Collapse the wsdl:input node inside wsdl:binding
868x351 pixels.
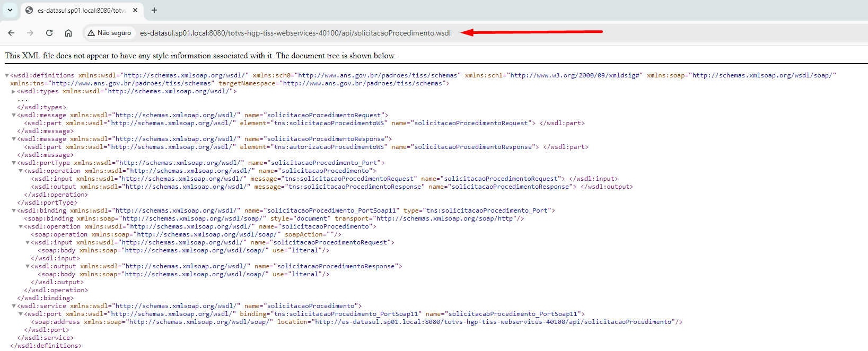click(x=28, y=242)
